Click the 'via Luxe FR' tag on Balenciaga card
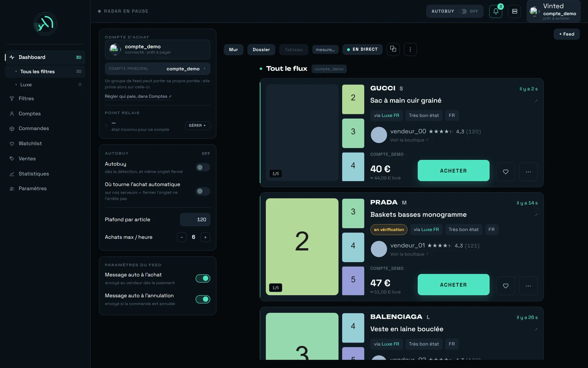 click(387, 344)
